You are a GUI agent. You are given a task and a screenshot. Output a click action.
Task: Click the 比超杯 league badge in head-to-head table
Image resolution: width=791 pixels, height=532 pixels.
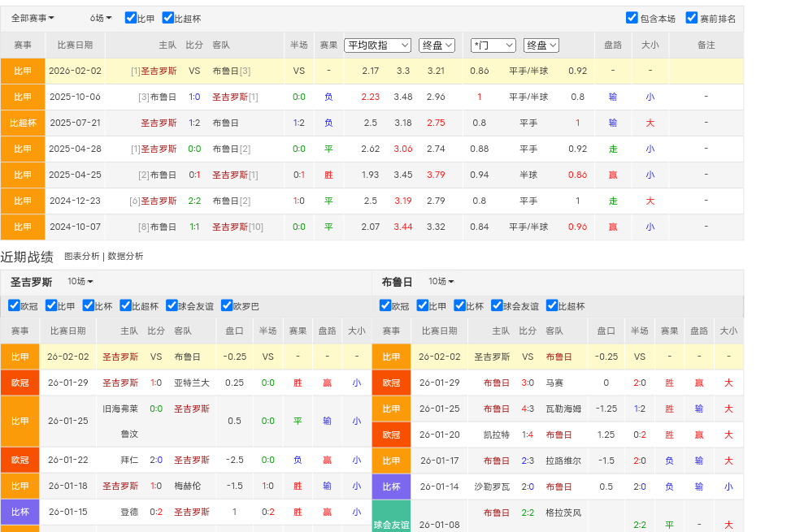[x=23, y=123]
